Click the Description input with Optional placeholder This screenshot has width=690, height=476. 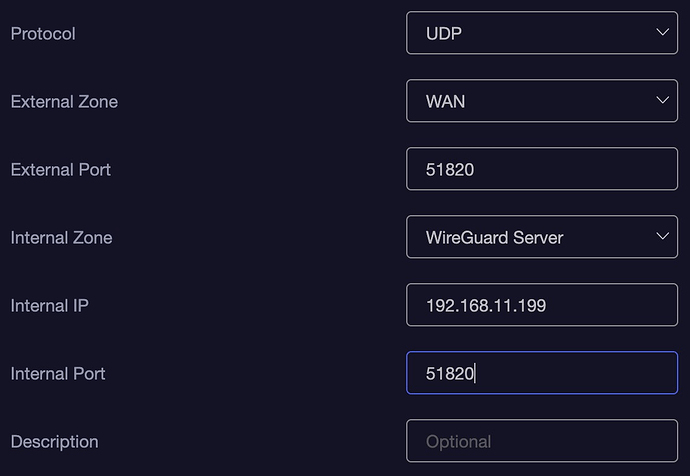pos(541,441)
